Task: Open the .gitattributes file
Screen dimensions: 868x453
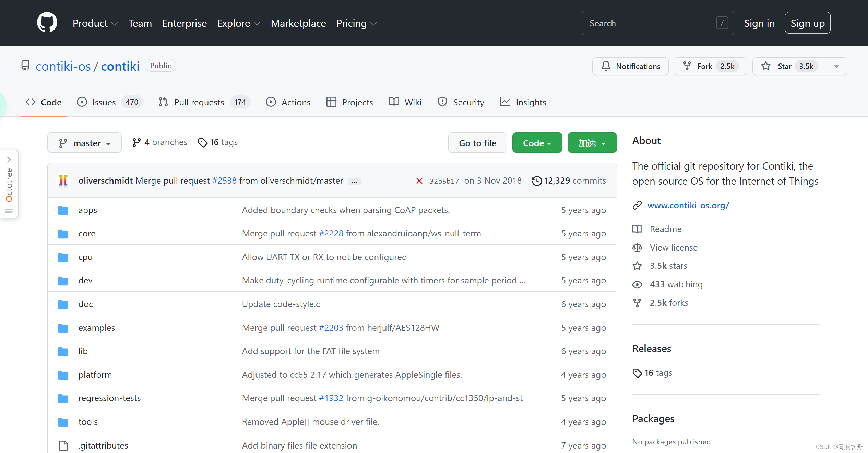Action: (103, 445)
